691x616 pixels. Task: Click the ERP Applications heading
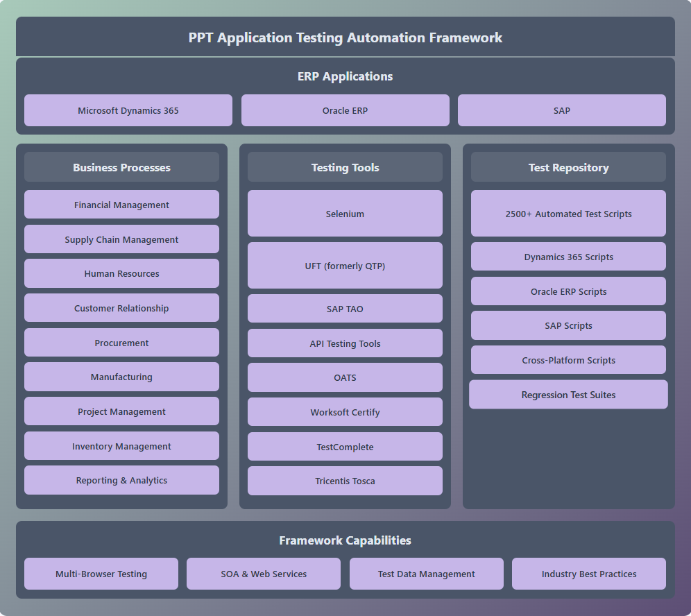[345, 76]
